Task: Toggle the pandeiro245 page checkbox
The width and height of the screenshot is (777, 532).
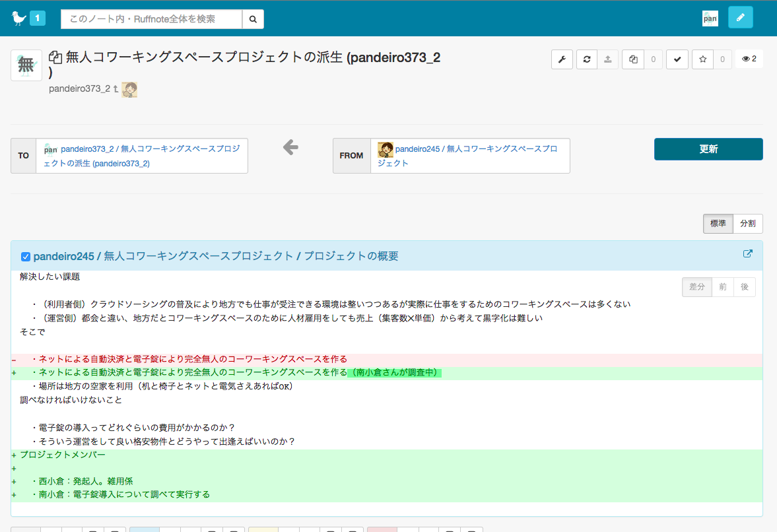Action: 26,257
